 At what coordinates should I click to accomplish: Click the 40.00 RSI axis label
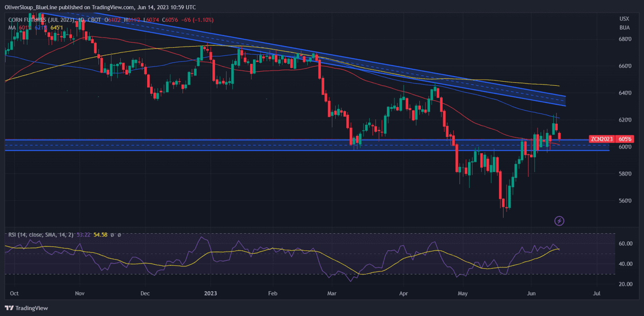click(624, 264)
